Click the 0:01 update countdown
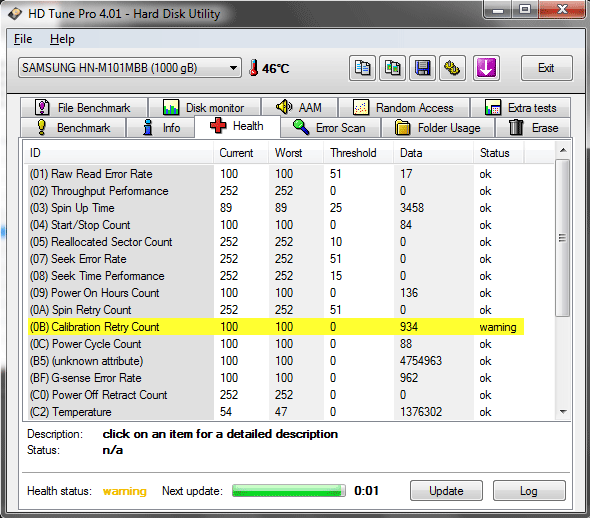The width and height of the screenshot is (590, 518). click(366, 491)
